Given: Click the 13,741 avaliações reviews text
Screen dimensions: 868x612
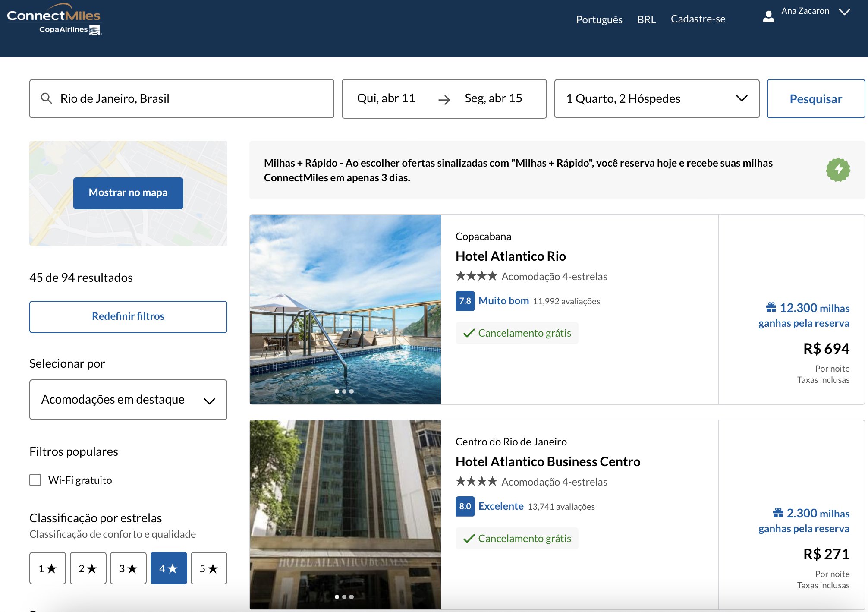Looking at the screenshot, I should click(561, 507).
